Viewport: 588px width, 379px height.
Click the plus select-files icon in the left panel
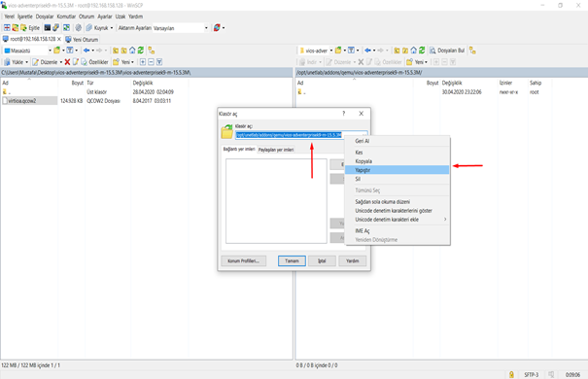[143, 62]
